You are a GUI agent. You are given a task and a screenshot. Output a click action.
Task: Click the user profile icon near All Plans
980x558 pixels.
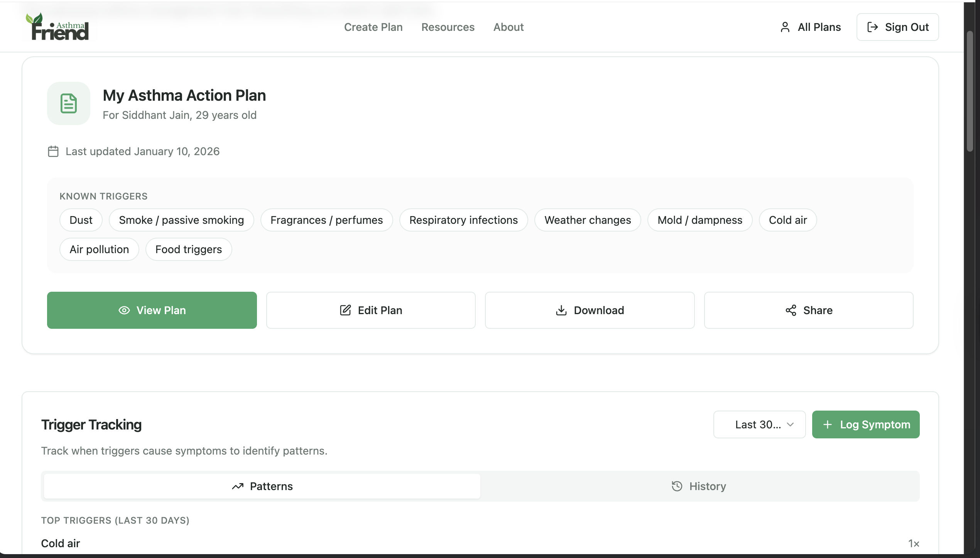point(785,27)
